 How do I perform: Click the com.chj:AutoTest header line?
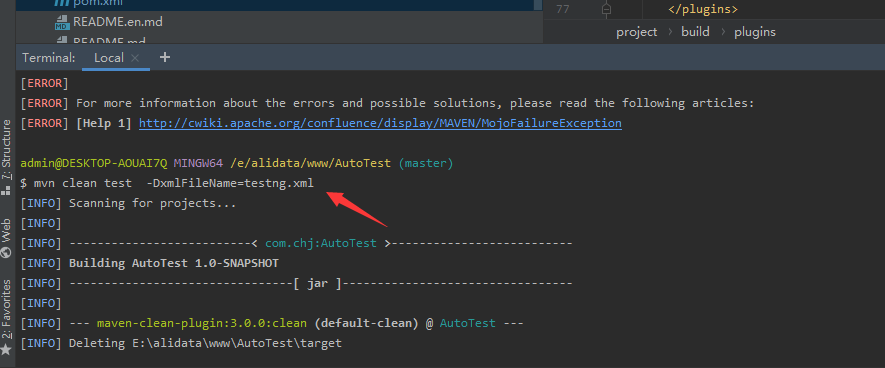[296, 243]
